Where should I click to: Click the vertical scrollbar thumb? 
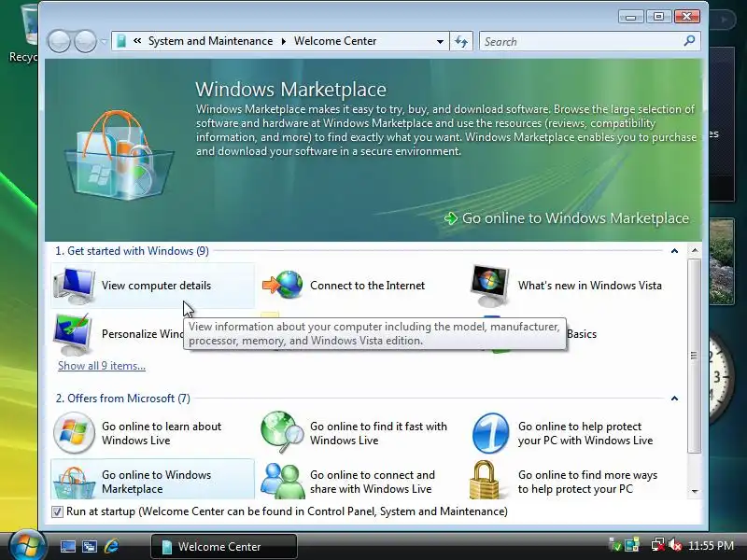pyautogui.click(x=695, y=356)
